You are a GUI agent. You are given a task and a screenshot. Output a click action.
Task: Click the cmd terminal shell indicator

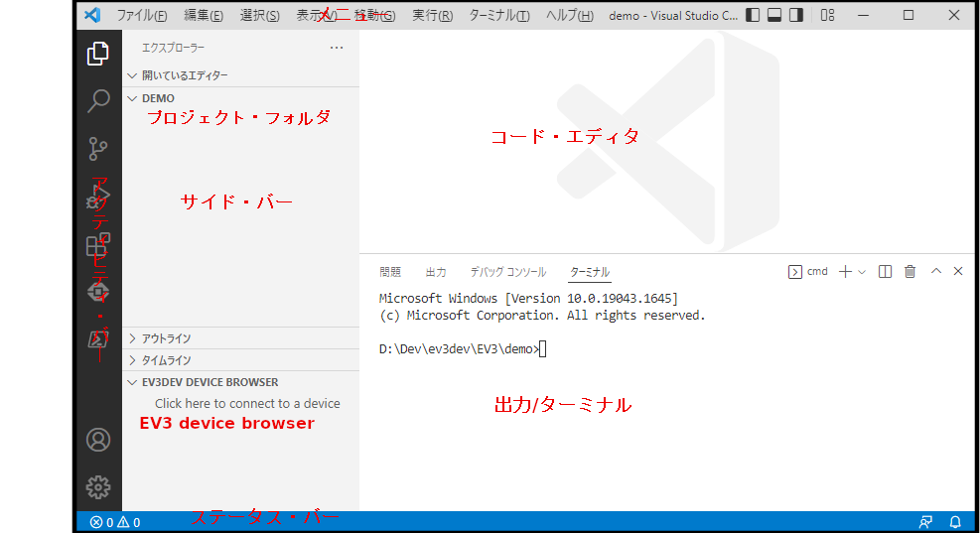click(x=808, y=272)
